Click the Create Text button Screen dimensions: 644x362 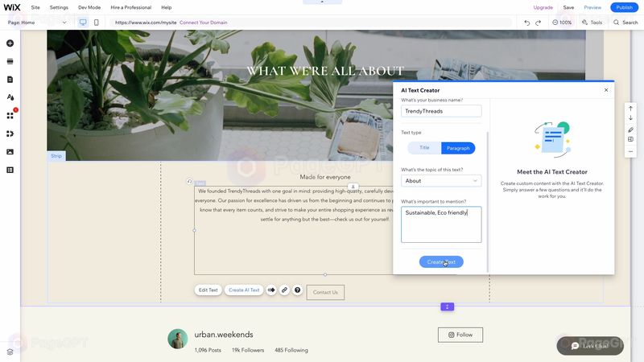click(441, 262)
